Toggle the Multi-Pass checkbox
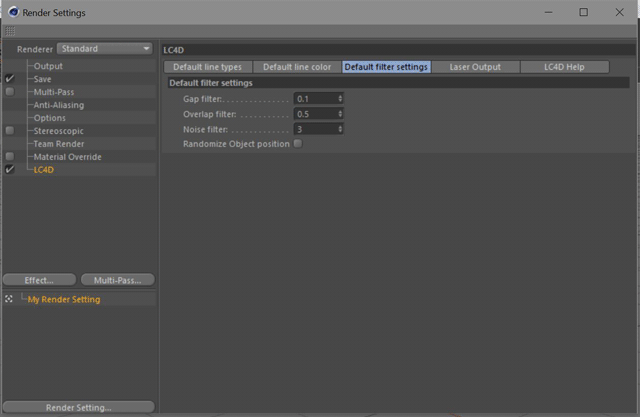This screenshot has width=640, height=417. click(x=10, y=92)
